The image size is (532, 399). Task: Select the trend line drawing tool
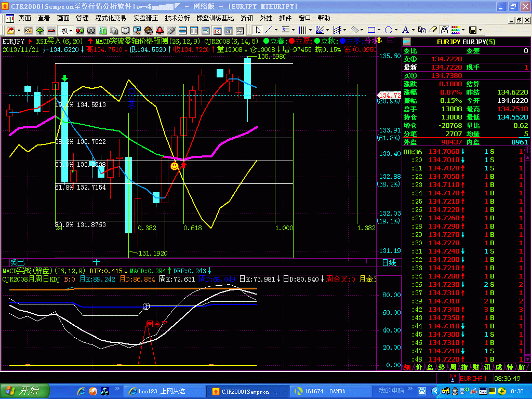pos(269,31)
